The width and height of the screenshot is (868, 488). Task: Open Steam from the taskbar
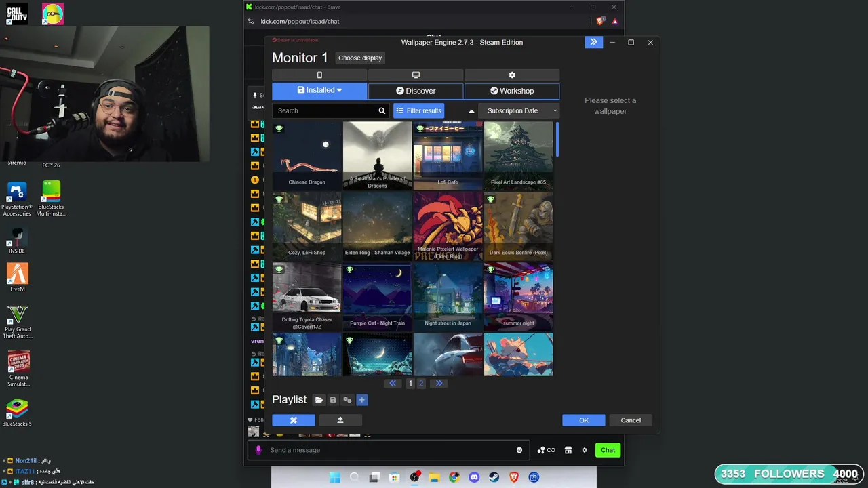494,477
